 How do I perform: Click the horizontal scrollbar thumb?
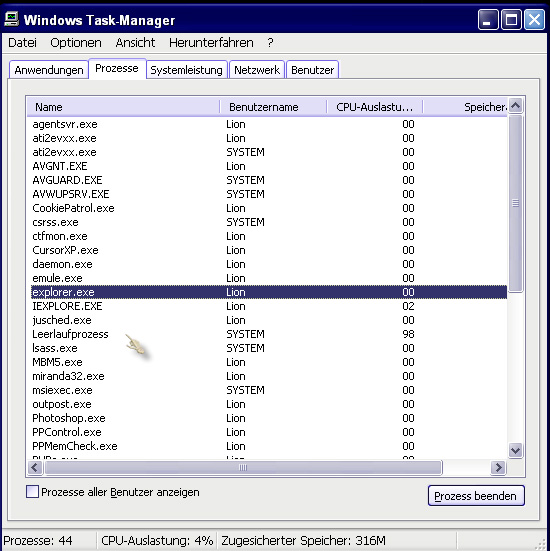coord(243,467)
